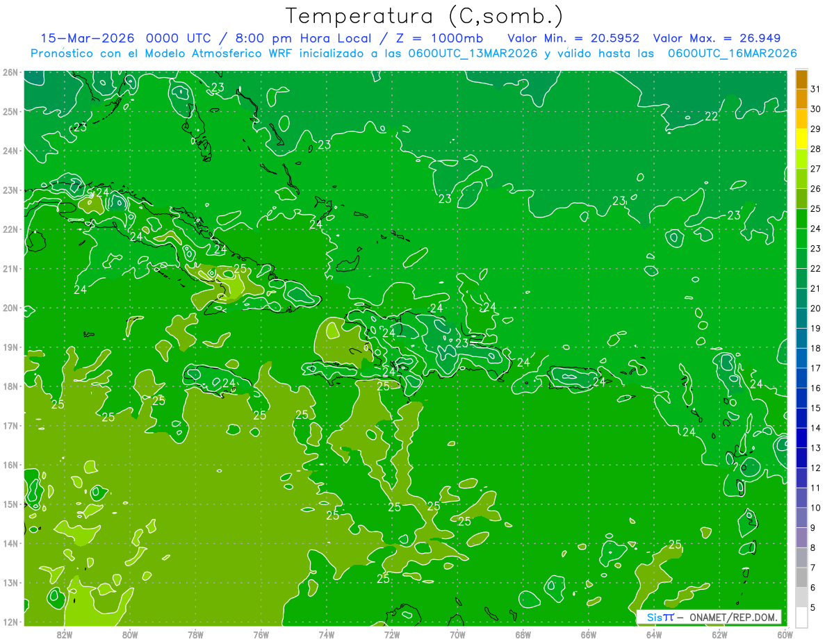Click the "19" label on the color scale
This screenshot has width=834, height=644.
pyautogui.click(x=815, y=328)
